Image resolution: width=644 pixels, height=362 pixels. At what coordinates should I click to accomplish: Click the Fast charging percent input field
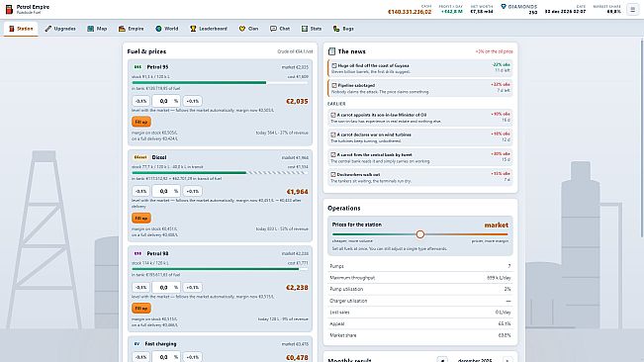(166, 357)
